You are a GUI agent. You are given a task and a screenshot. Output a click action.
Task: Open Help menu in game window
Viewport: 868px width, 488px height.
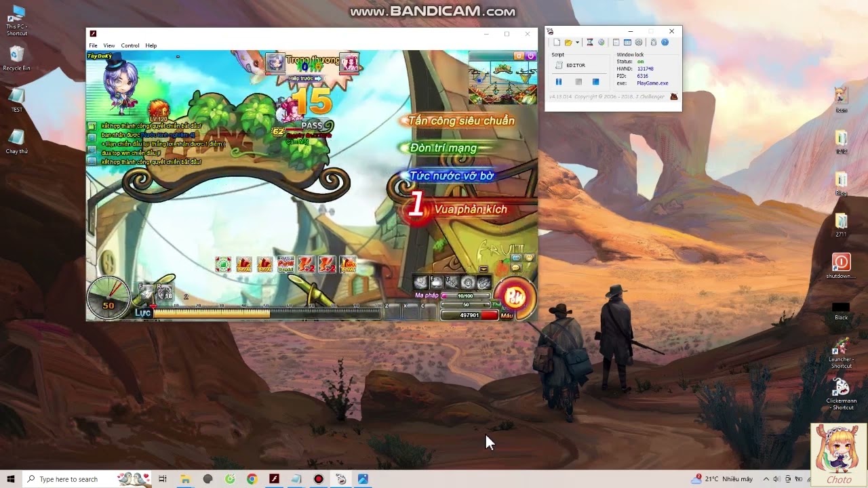click(x=151, y=45)
